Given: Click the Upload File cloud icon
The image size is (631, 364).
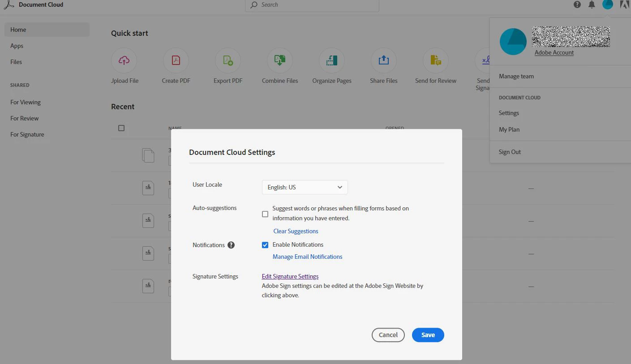Looking at the screenshot, I should (x=124, y=60).
